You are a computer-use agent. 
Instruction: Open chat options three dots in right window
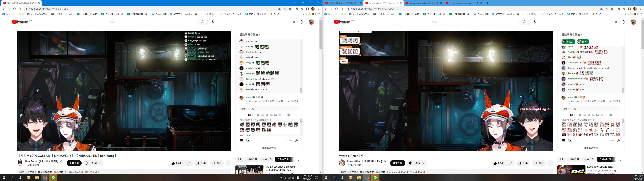click(x=620, y=35)
